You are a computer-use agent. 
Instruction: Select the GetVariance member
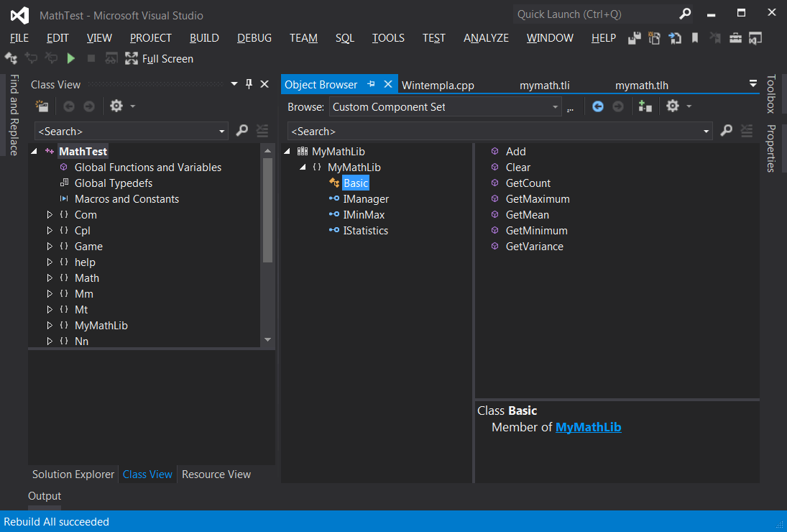[535, 247]
